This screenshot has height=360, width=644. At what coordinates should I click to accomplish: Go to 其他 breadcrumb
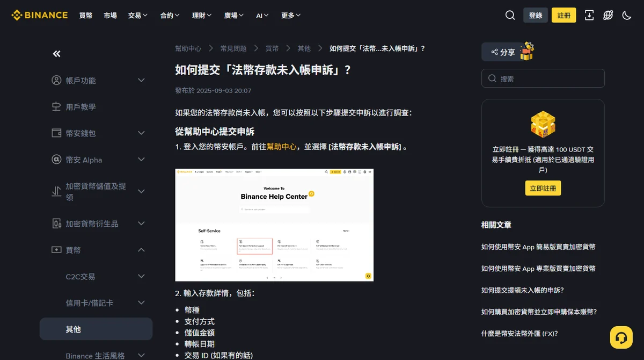point(304,48)
